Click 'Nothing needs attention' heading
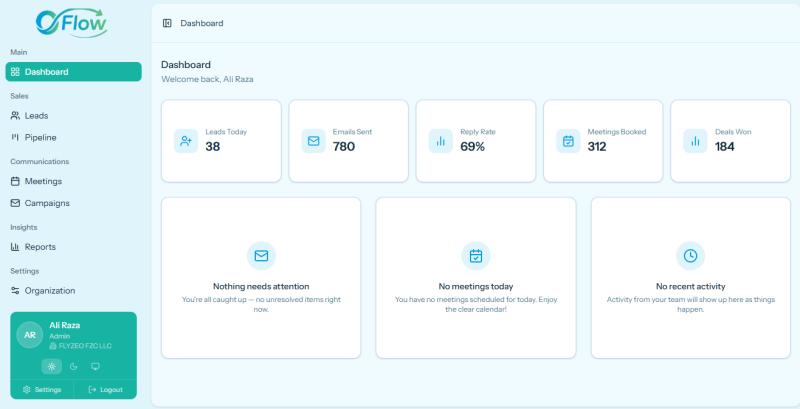The width and height of the screenshot is (800, 409). point(261,287)
